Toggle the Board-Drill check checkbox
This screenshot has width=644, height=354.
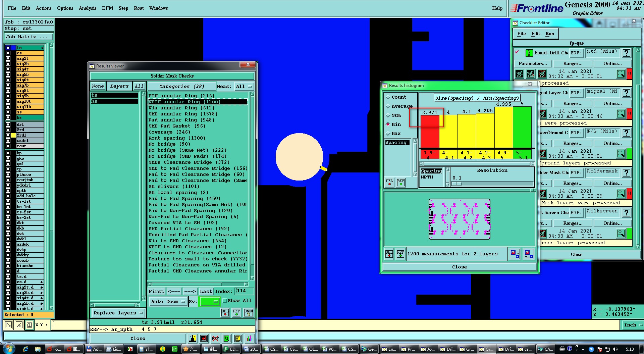click(517, 52)
